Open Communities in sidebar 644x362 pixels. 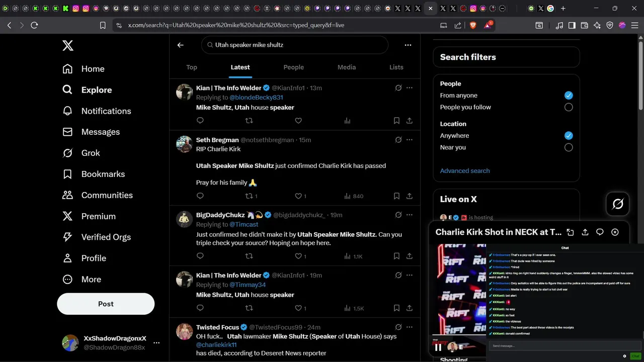point(98,195)
